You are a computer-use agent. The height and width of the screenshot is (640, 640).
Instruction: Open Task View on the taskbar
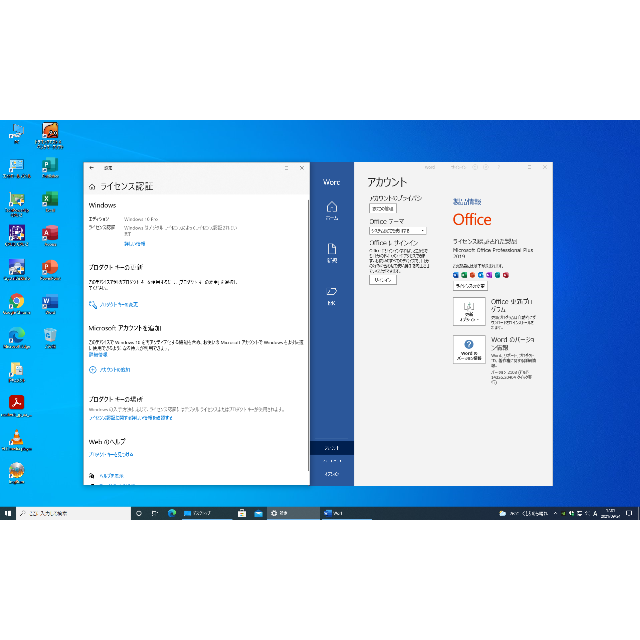[155, 513]
